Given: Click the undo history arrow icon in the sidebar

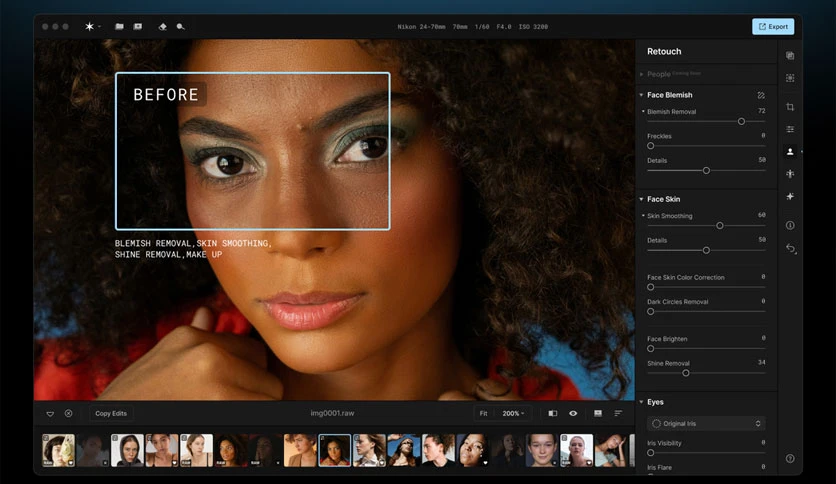Looking at the screenshot, I should pos(791,248).
